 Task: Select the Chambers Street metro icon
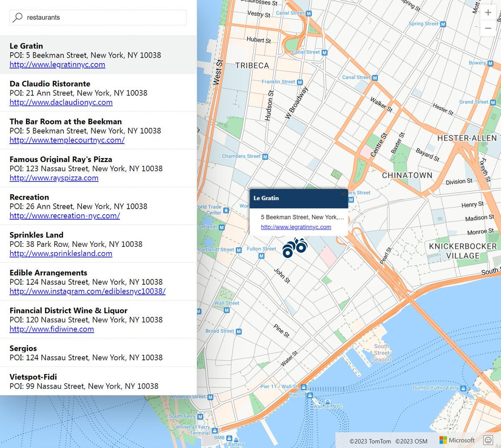265,157
